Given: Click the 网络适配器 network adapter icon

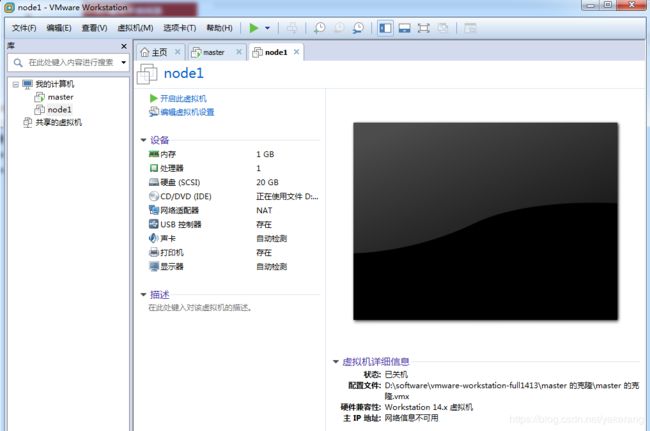Looking at the screenshot, I should 154,210.
